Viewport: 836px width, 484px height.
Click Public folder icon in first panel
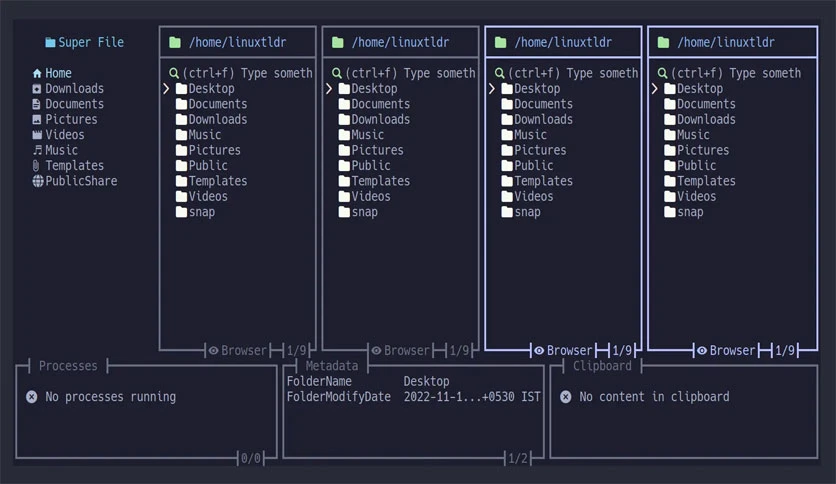pyautogui.click(x=182, y=166)
